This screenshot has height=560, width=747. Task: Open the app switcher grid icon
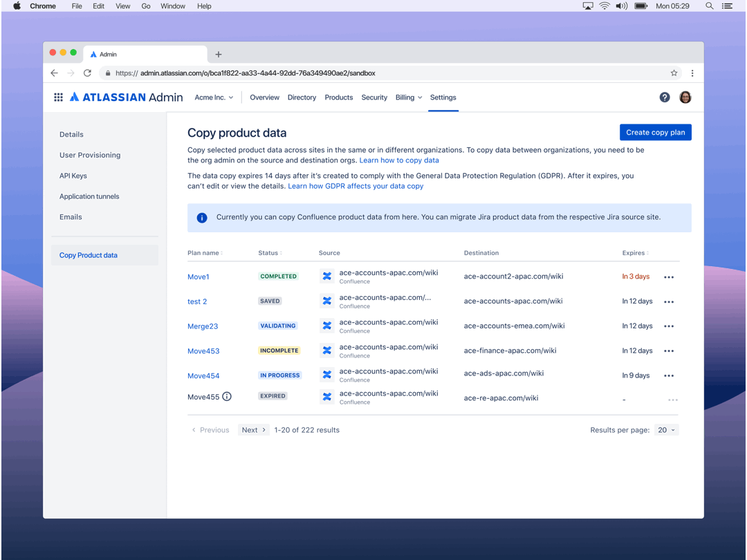click(58, 97)
